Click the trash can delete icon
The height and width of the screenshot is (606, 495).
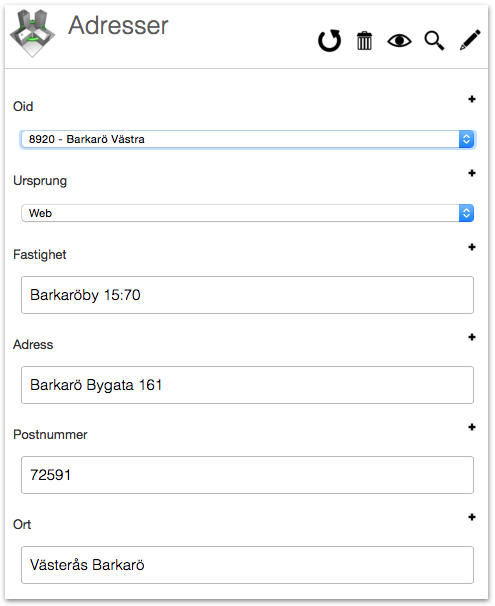pos(364,41)
